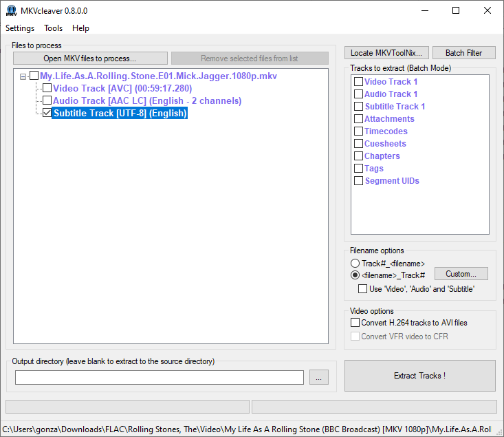The width and height of the screenshot is (504, 437).
Task: Check Timecodes in batch mode list
Action: (x=358, y=131)
